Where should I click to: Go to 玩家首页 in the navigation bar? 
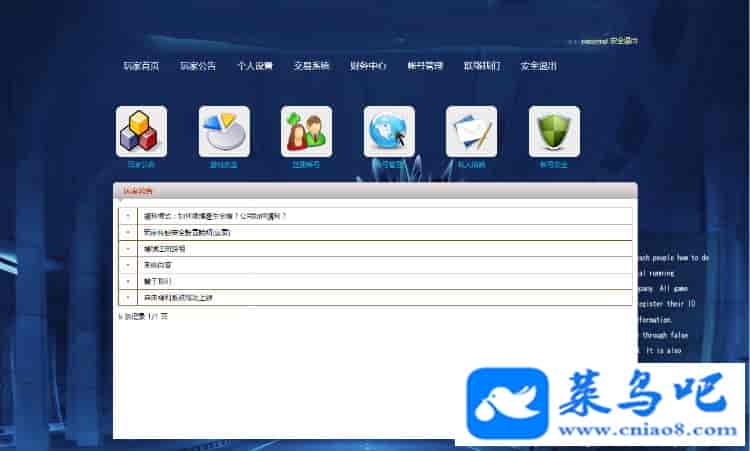[x=141, y=66]
